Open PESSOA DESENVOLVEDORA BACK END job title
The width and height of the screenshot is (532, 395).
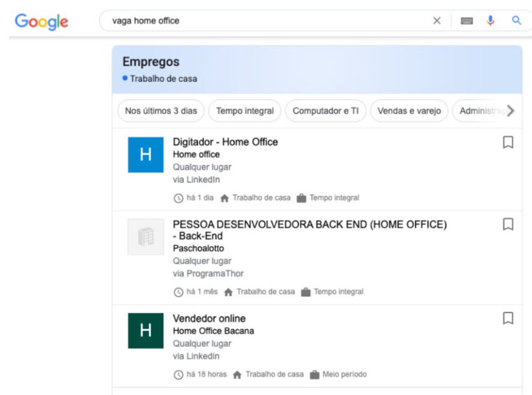pos(309,225)
